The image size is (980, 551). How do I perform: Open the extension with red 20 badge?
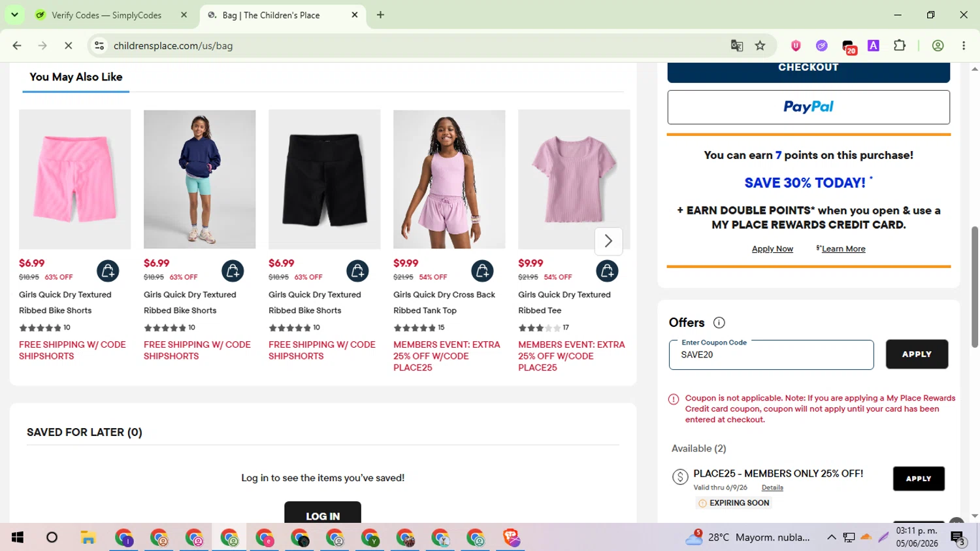point(848,46)
